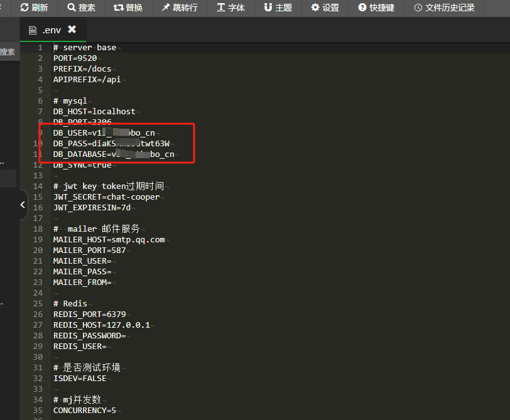Screen dimensions: 510x420
Task: View the 文件历史记录 file history
Action: 445,8
